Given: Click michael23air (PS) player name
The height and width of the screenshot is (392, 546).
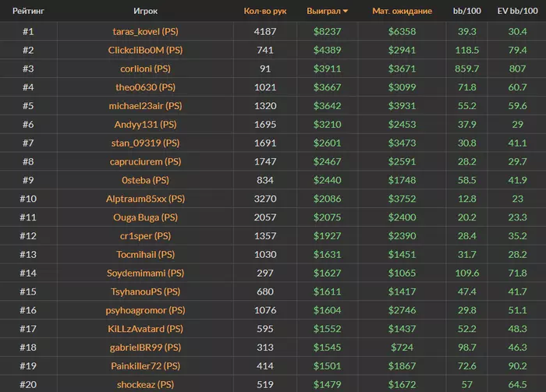Looking at the screenshot, I should pos(146,106).
